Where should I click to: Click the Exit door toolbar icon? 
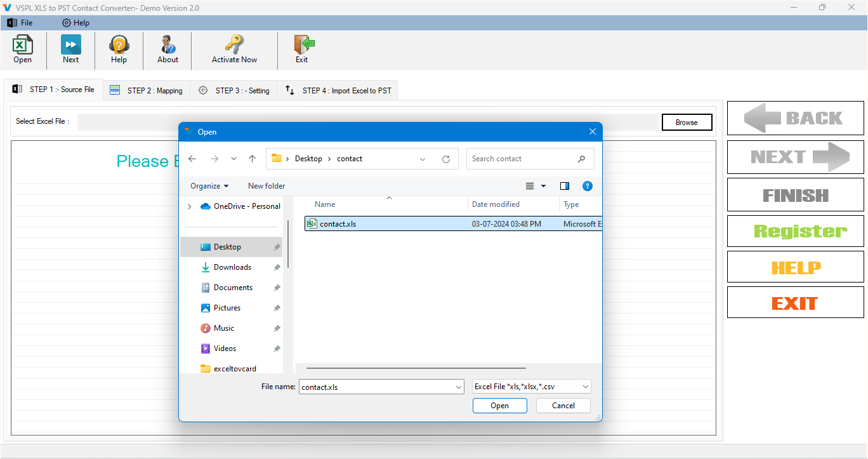tap(304, 44)
